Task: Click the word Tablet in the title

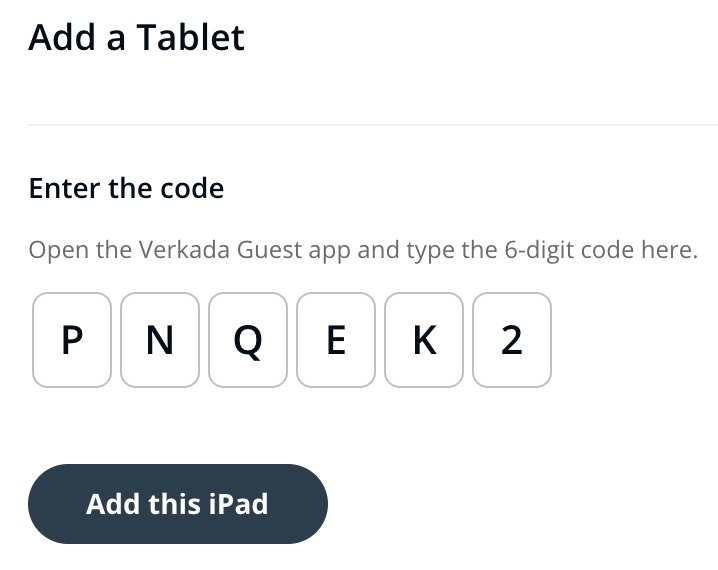Action: click(x=190, y=38)
